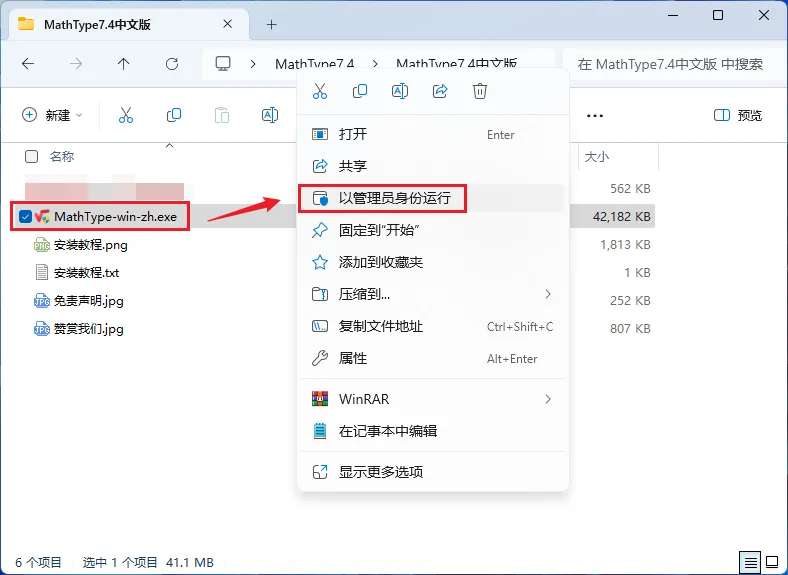Refresh the folder view
Image resolution: width=788 pixels, height=575 pixels.
click(172, 64)
